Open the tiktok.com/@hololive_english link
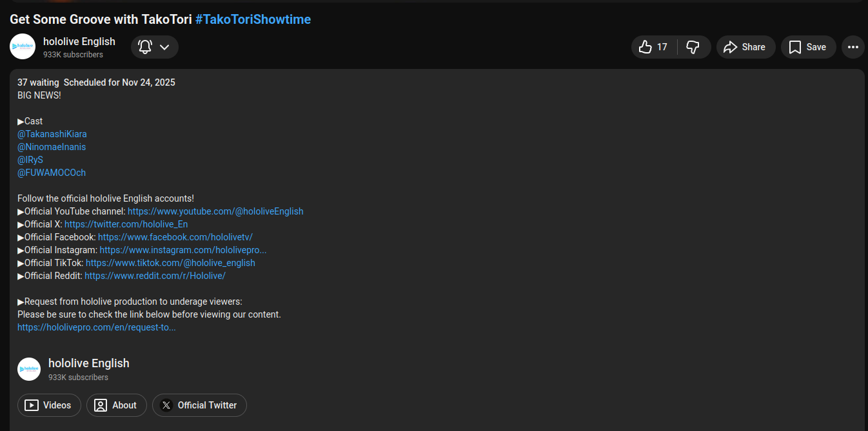 [170, 263]
